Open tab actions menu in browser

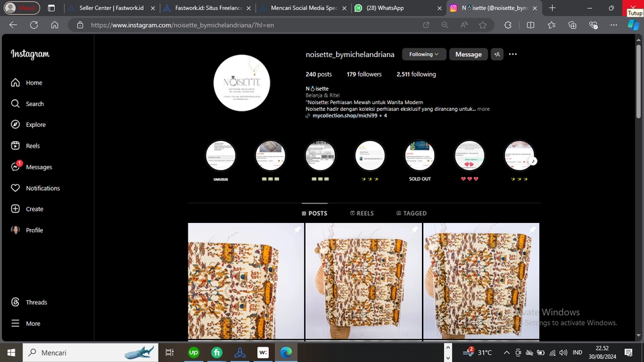coord(52,8)
